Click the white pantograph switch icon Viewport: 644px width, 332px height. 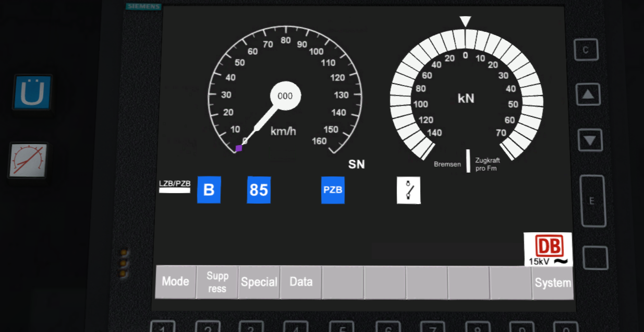point(408,190)
